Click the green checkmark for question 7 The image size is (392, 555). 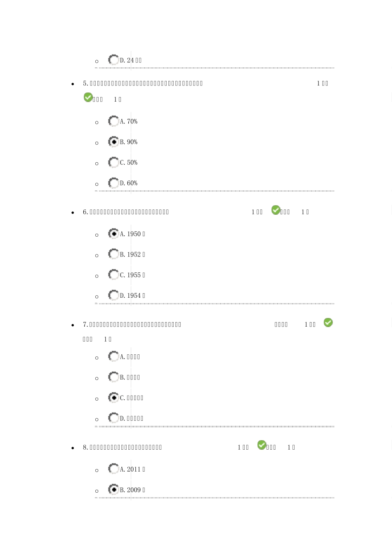click(x=328, y=323)
